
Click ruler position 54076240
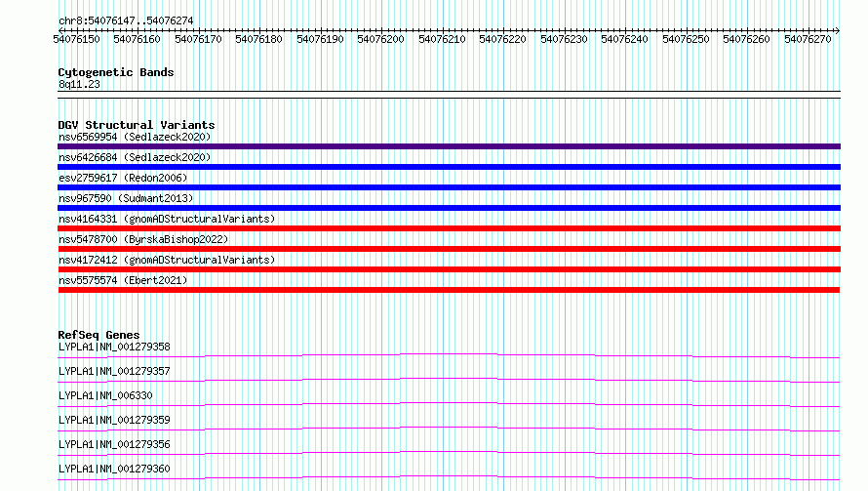624,39
